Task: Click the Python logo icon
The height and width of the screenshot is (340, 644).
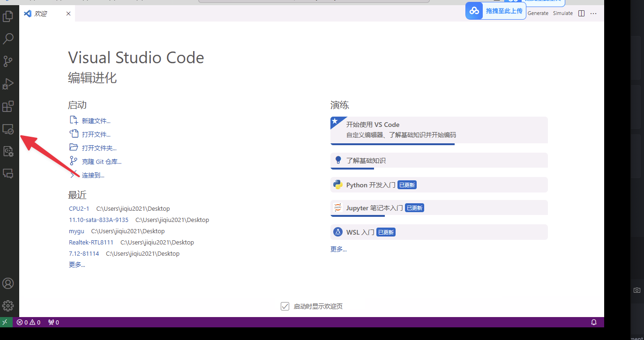Action: click(338, 185)
